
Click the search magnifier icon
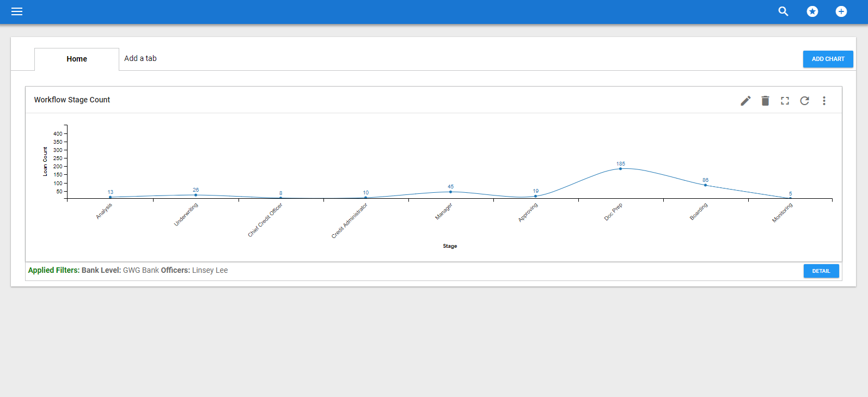[x=783, y=11]
